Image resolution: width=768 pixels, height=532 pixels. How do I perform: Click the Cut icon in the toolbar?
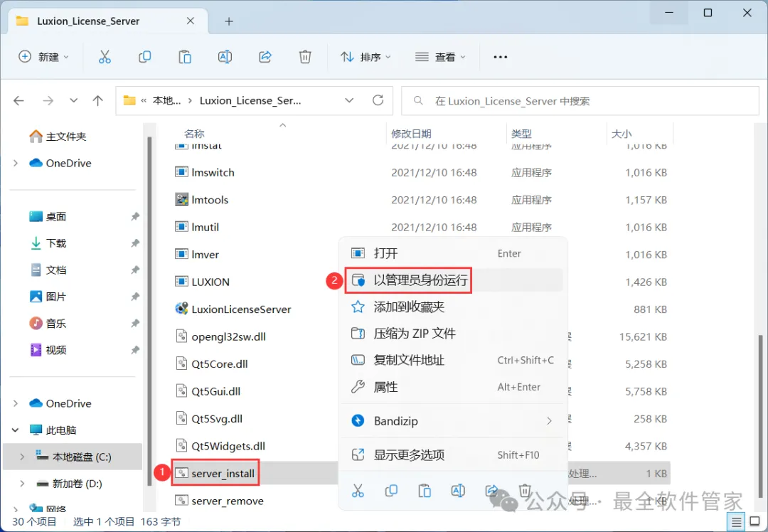105,57
